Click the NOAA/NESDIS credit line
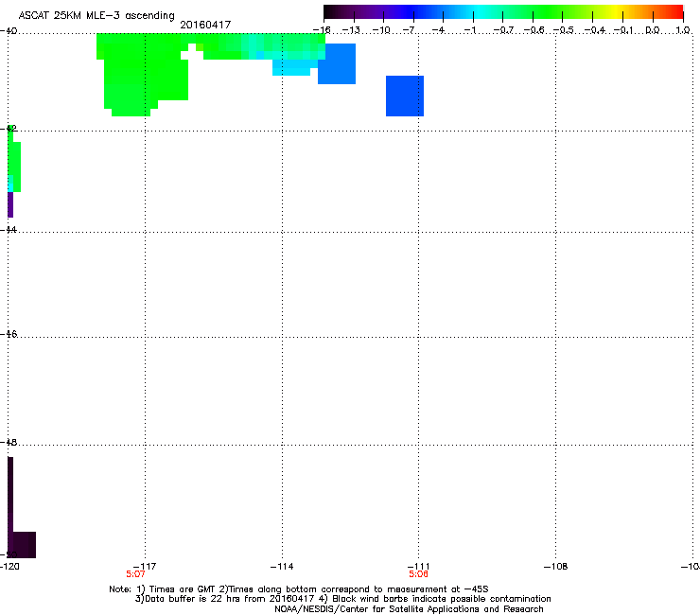 click(x=409, y=609)
